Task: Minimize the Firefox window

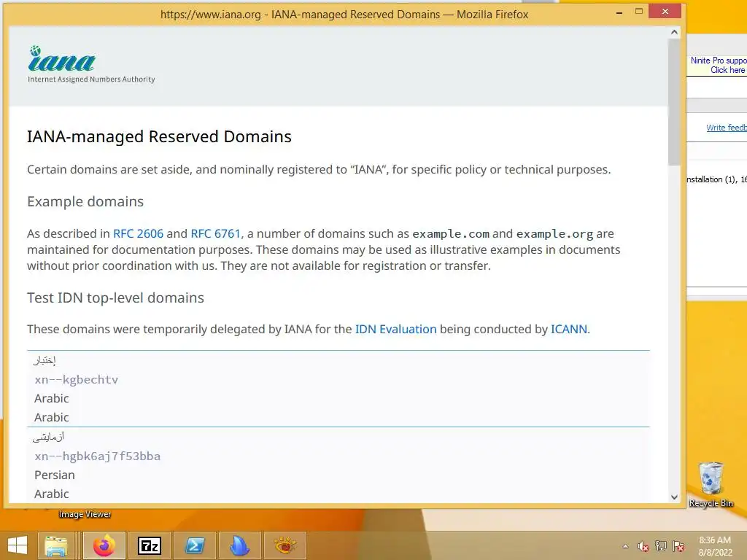Action: click(619, 13)
